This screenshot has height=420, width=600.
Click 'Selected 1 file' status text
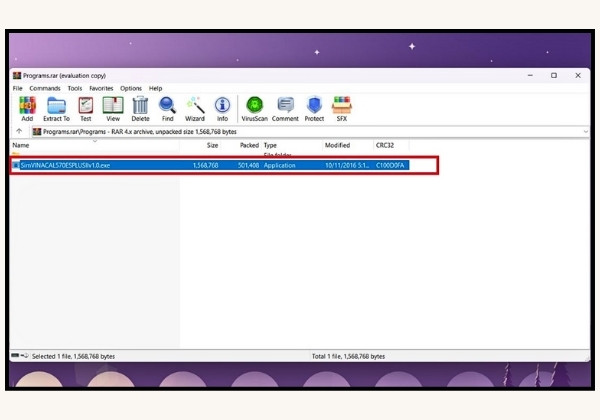click(73, 356)
